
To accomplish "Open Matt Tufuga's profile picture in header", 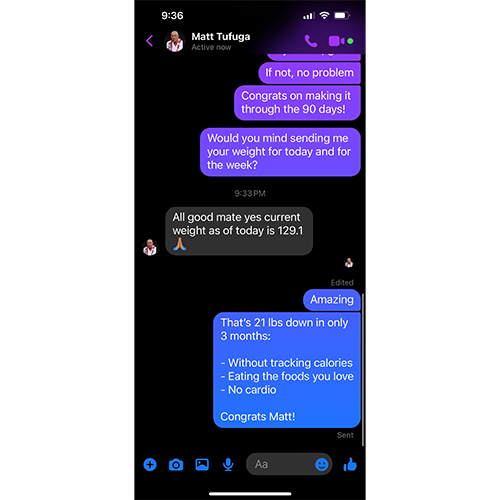I will 175,41.
